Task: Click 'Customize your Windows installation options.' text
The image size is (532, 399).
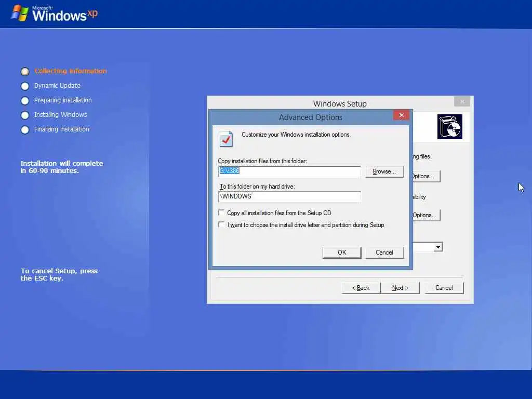Action: point(296,135)
